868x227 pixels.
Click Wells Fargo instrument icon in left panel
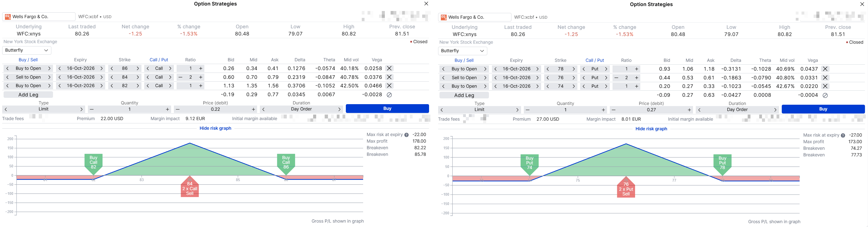click(x=8, y=17)
